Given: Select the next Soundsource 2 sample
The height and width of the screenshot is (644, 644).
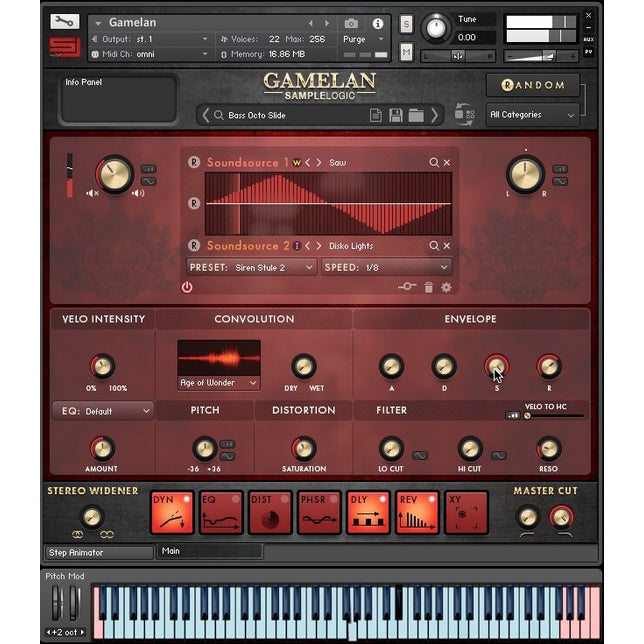Looking at the screenshot, I should pos(319,246).
